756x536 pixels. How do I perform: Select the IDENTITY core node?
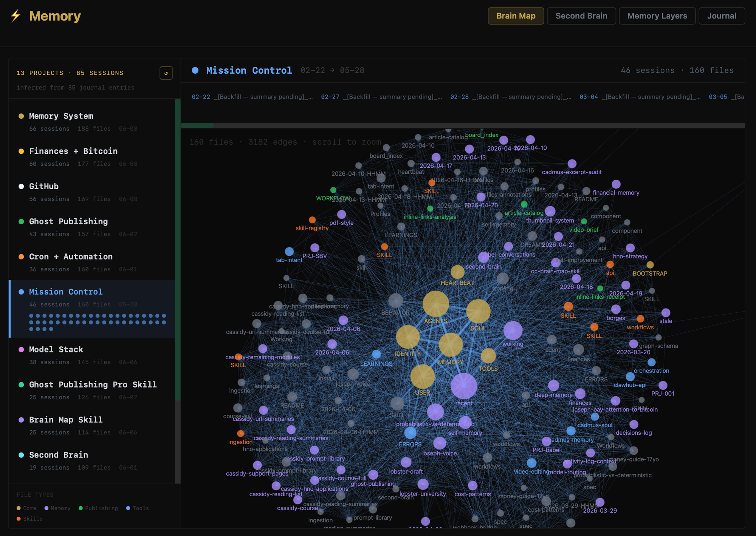(407, 337)
